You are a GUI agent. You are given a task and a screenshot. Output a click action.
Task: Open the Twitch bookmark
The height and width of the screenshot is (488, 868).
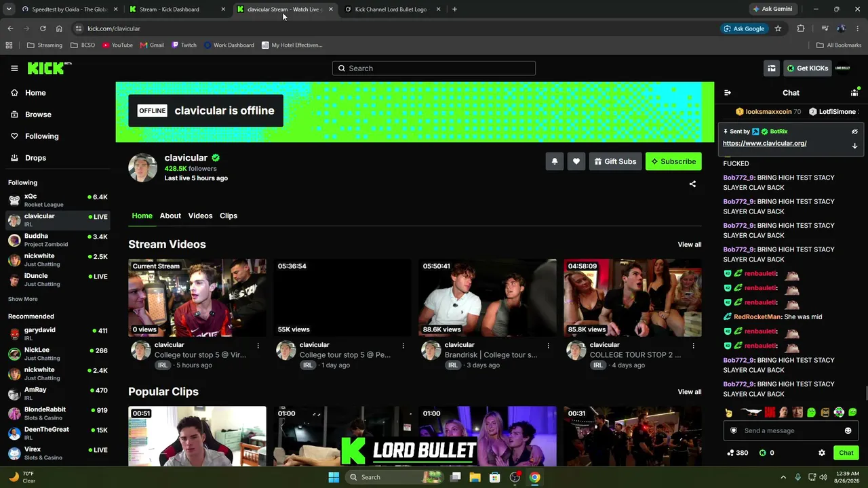click(x=184, y=45)
